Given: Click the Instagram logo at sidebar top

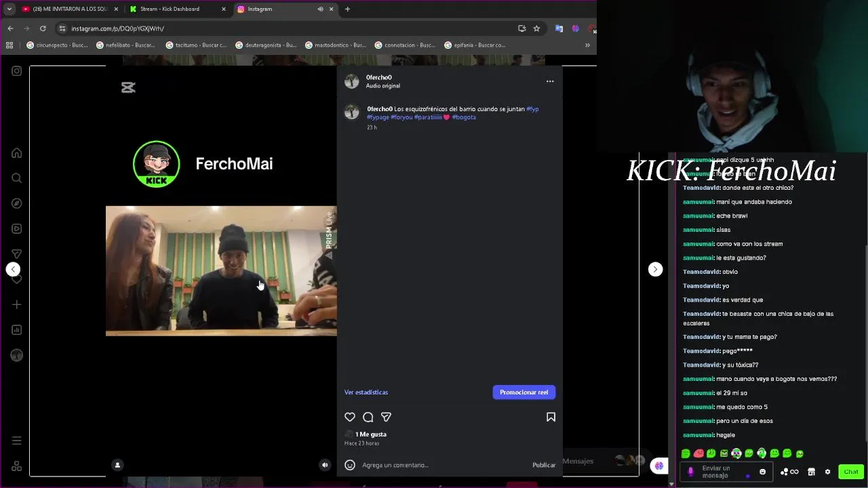Looking at the screenshot, I should click(16, 70).
